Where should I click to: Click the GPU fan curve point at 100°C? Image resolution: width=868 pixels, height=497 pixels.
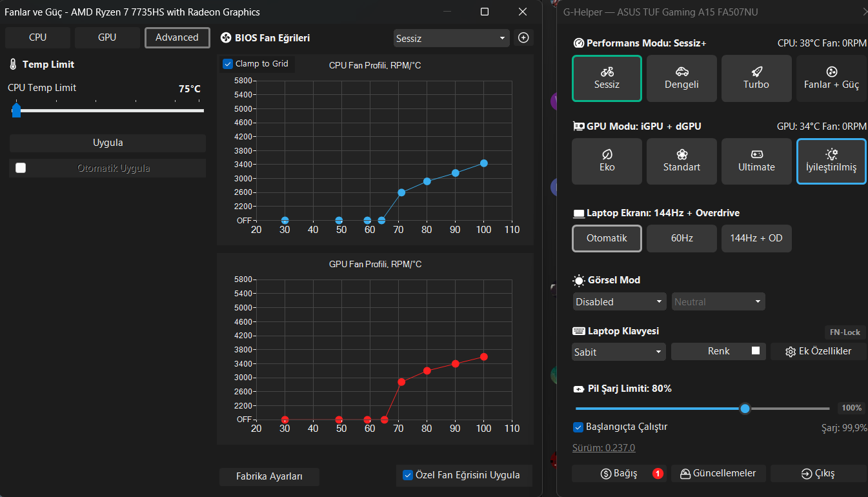coord(483,357)
